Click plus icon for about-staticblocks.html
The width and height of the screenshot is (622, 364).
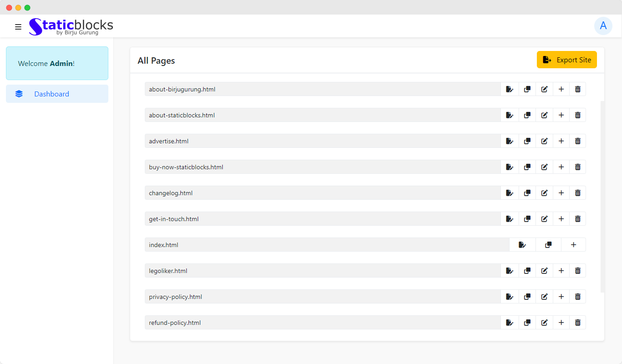click(561, 115)
